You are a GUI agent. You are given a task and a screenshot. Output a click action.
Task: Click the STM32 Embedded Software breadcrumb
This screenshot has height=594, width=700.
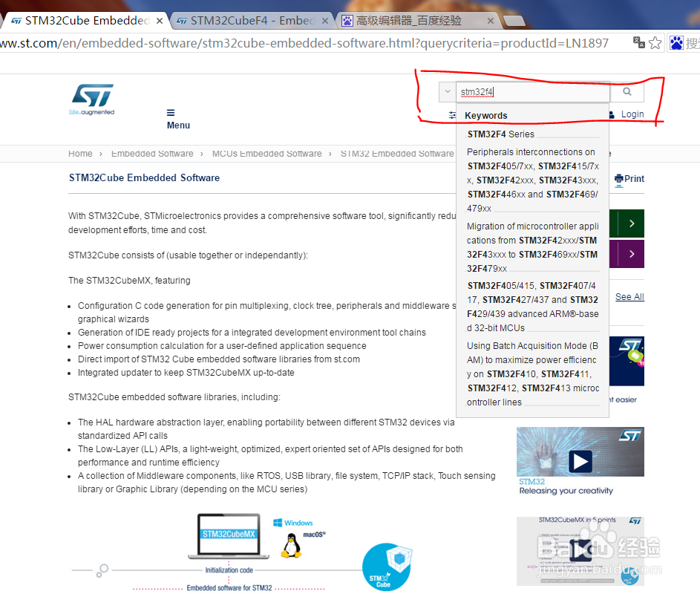(397, 154)
